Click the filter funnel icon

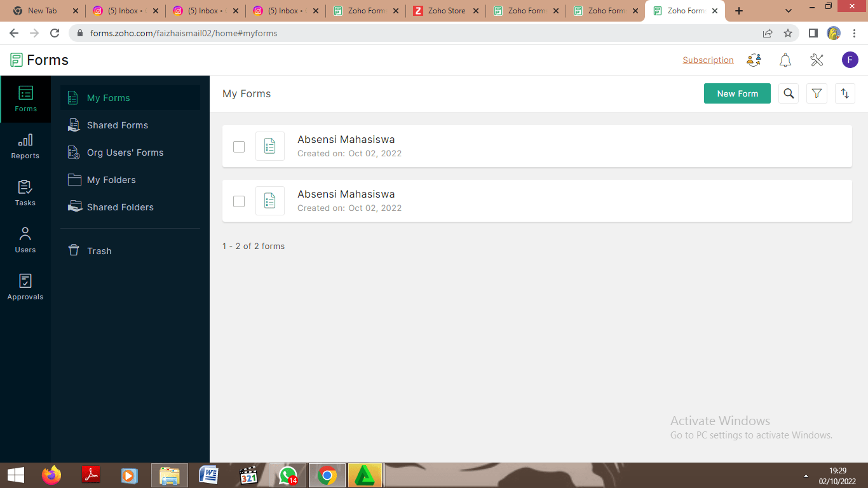(817, 93)
